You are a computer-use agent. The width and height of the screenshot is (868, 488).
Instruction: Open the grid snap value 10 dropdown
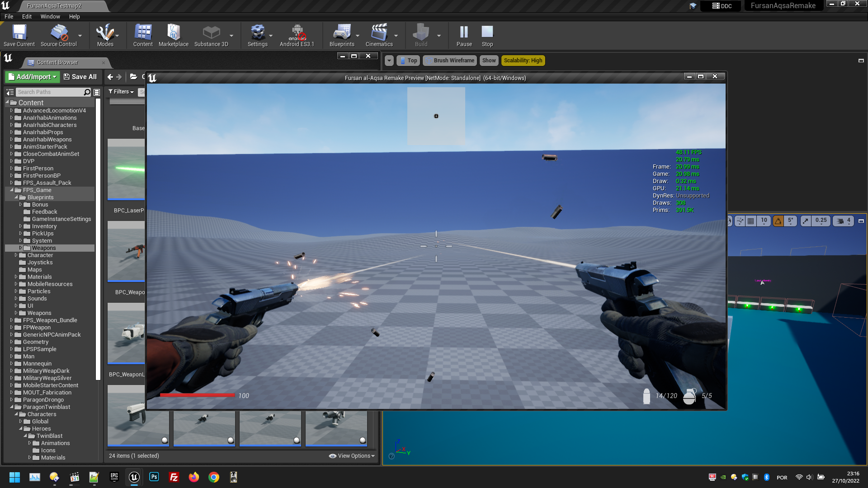tap(764, 221)
